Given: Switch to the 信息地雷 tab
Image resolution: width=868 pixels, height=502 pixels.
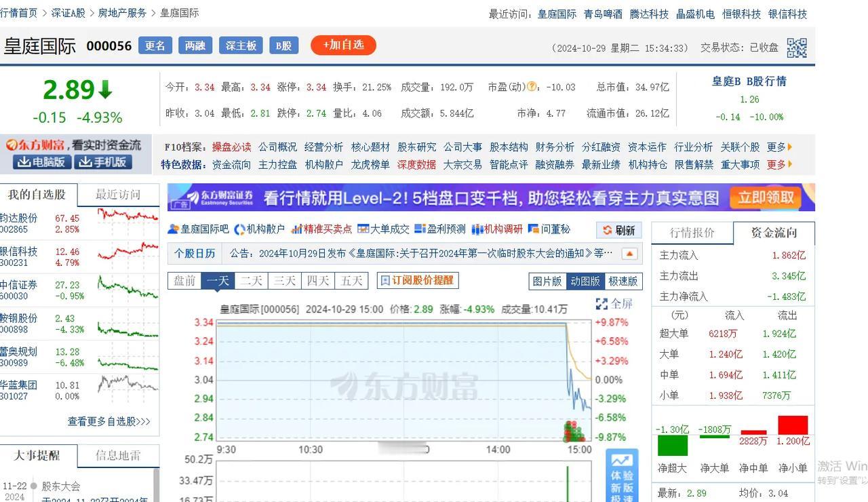Looking at the screenshot, I should (118, 456).
